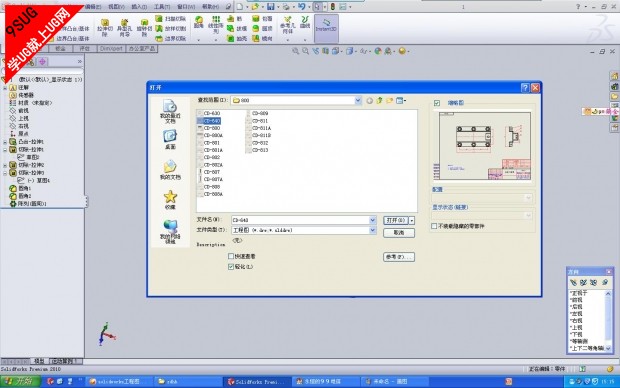Select file CD-813 in the list

(x=257, y=150)
